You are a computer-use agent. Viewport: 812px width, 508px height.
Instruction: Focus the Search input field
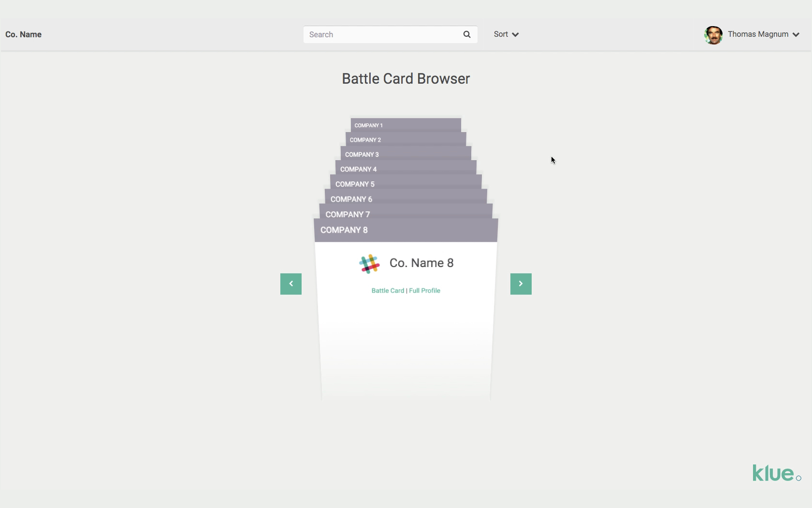(x=391, y=34)
